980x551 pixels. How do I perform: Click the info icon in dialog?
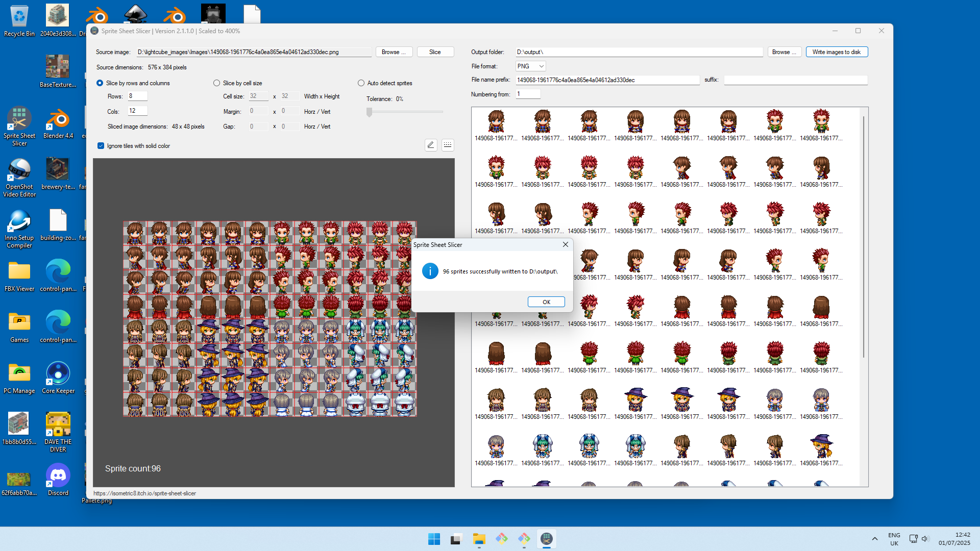coord(430,271)
